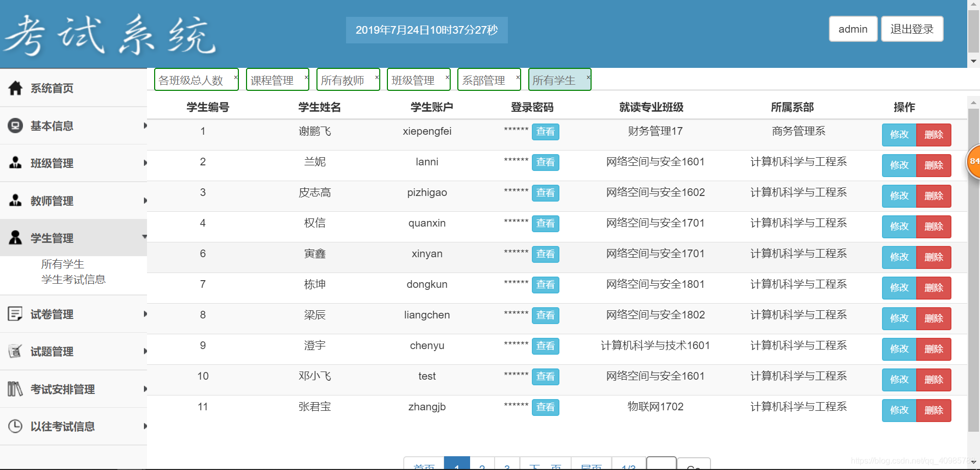Screen dimensions: 980x470
Task: Delete student 栋坤
Action: coord(934,288)
